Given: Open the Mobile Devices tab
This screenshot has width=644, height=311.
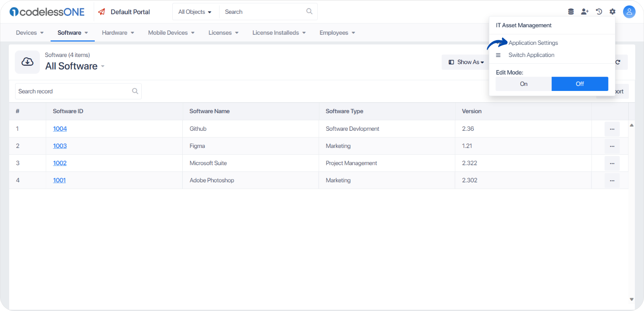Looking at the screenshot, I should click(168, 33).
